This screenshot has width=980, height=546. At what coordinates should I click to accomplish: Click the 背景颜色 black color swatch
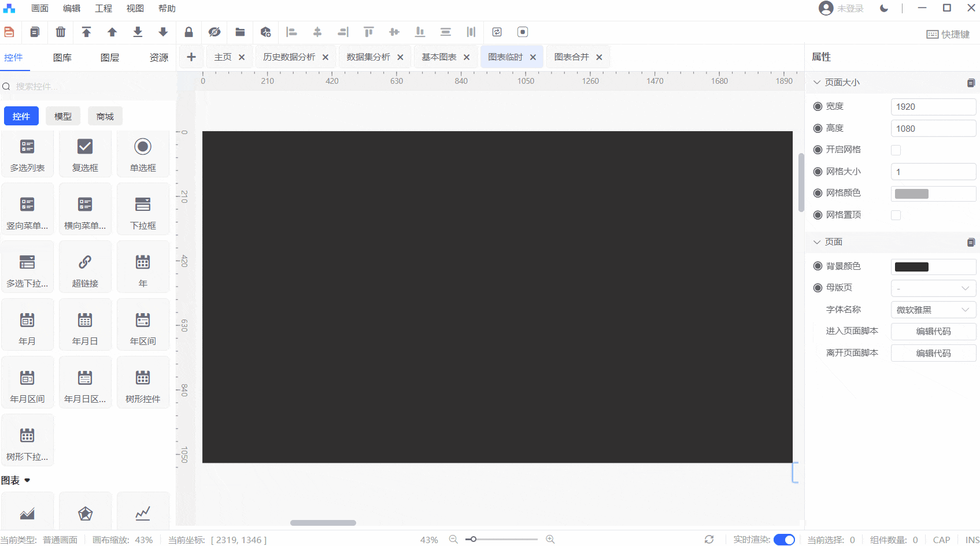point(911,267)
